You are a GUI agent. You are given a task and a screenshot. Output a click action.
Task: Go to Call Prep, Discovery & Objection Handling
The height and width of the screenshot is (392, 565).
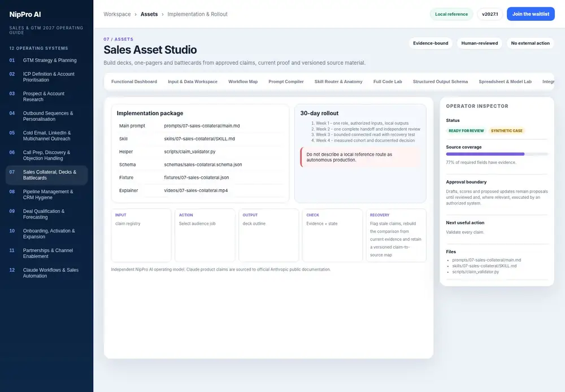[x=46, y=155]
